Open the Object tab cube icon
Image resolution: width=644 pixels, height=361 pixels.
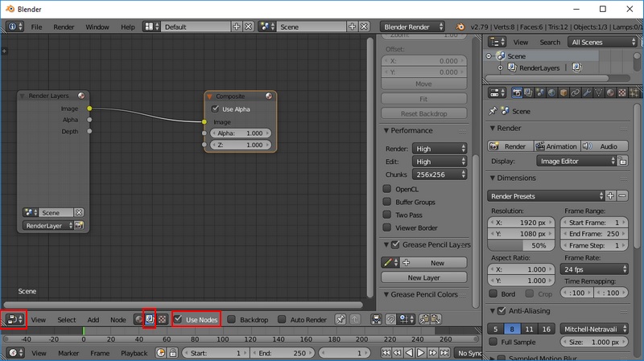click(563, 93)
